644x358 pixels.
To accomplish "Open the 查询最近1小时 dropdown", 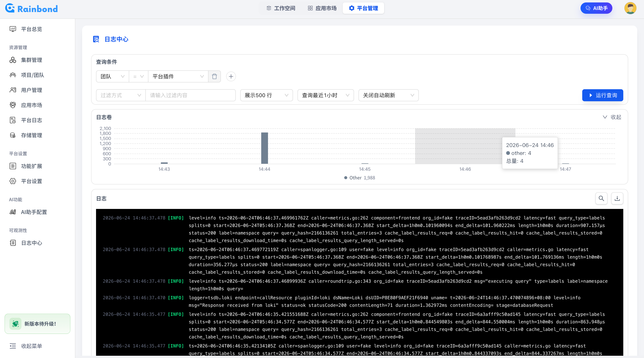I will 326,95.
